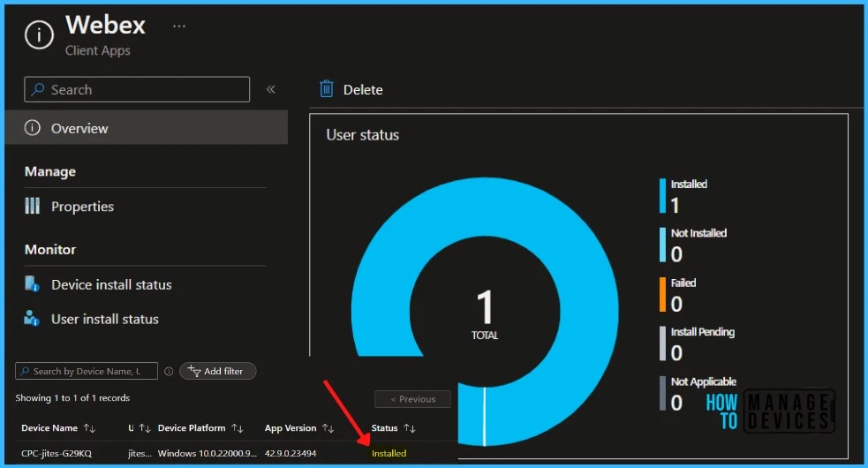Click the Device Platform column header
Viewport: 868px width, 468px height.
[192, 428]
